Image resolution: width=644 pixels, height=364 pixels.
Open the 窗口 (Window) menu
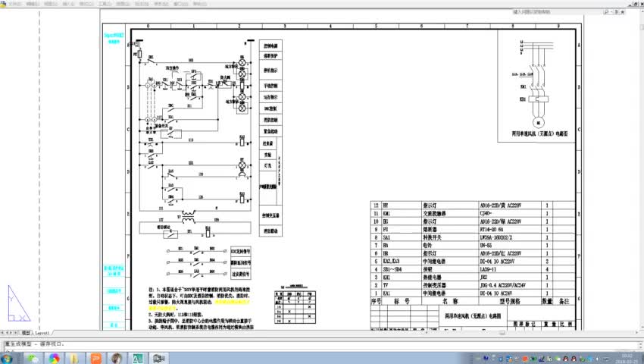[x=181, y=4]
